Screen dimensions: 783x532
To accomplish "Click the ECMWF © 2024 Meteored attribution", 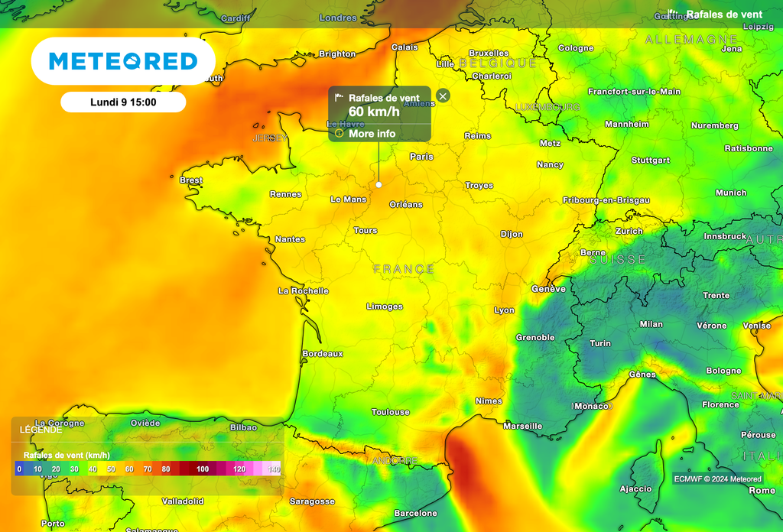I will [x=718, y=479].
